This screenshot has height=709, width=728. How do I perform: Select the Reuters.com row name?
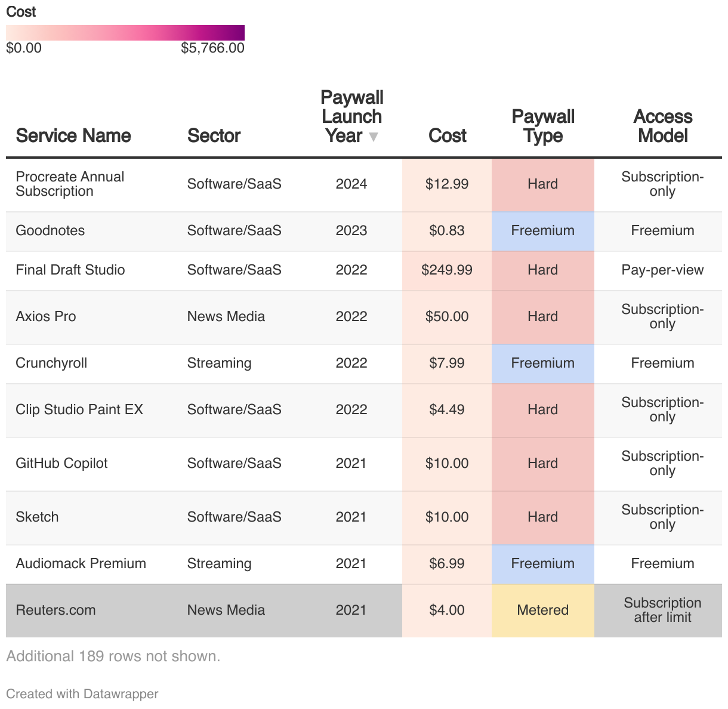coord(55,610)
